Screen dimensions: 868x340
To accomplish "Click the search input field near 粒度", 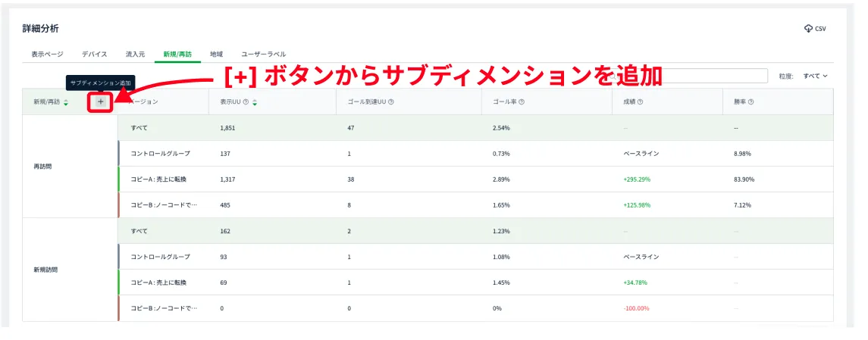I will [720, 76].
